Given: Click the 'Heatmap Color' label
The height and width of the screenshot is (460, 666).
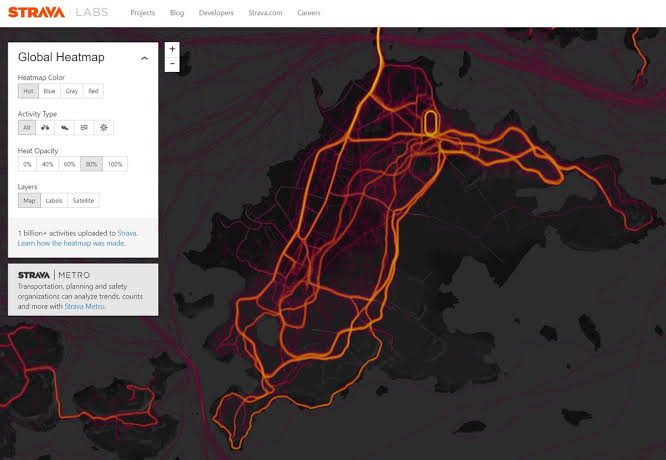Looking at the screenshot, I should pyautogui.click(x=41, y=77).
